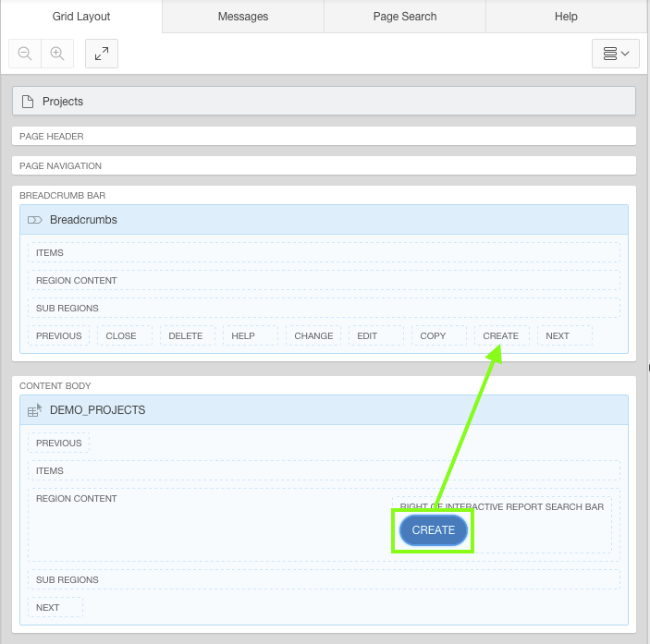Open the layout options dropdown menu
This screenshot has width=650, height=644.
click(x=616, y=54)
